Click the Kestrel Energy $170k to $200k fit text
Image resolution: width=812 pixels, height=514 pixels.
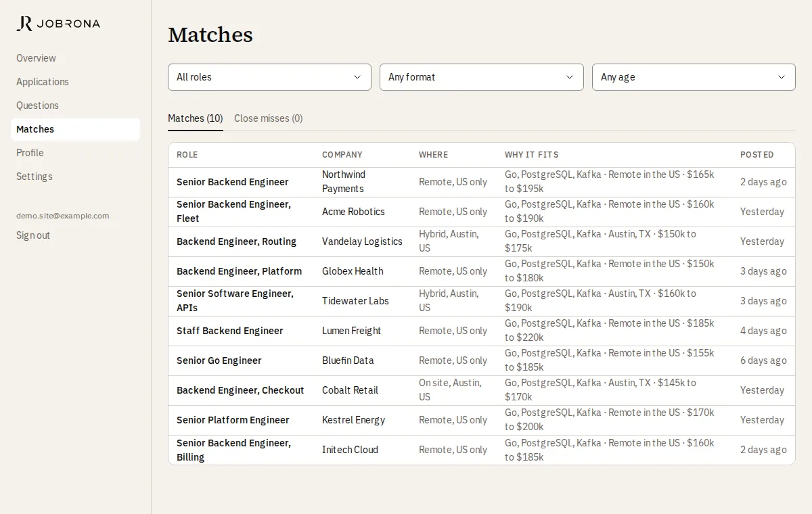[x=609, y=420]
